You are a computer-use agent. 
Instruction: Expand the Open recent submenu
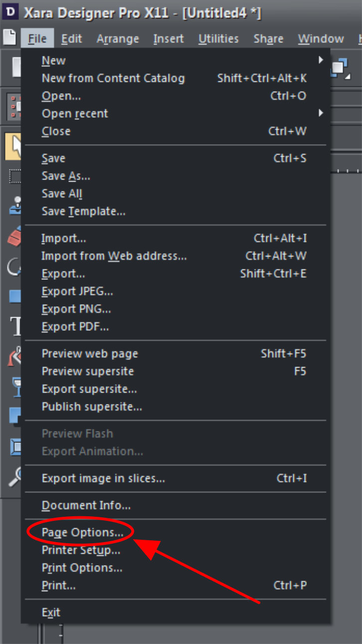tap(322, 113)
